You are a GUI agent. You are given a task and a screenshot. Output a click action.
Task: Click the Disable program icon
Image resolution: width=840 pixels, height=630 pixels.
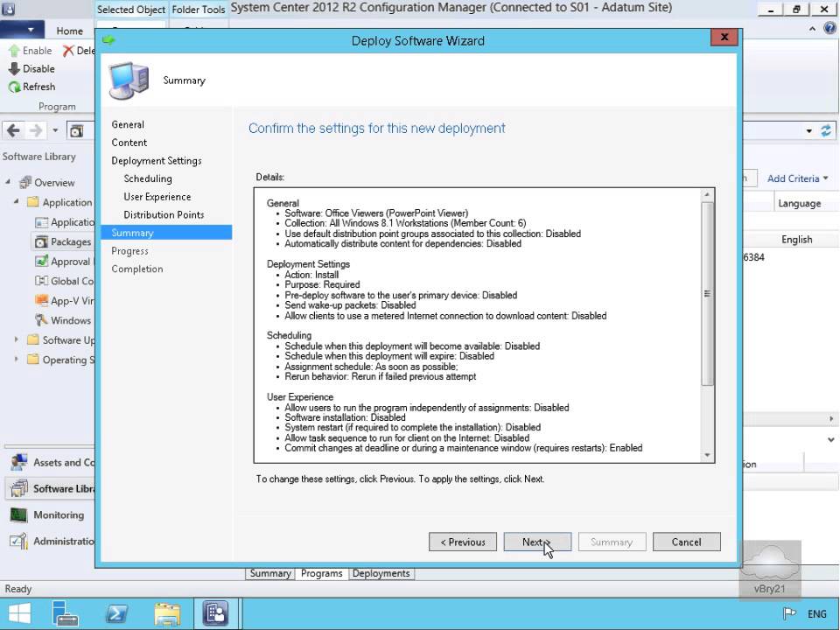point(15,68)
